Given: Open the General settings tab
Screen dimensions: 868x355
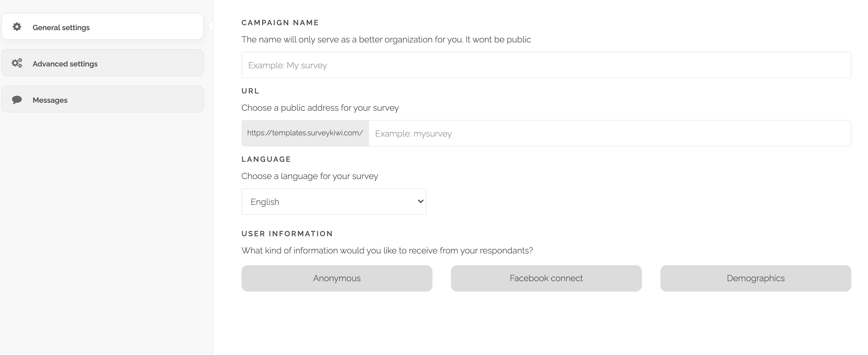Looking at the screenshot, I should click(103, 27).
